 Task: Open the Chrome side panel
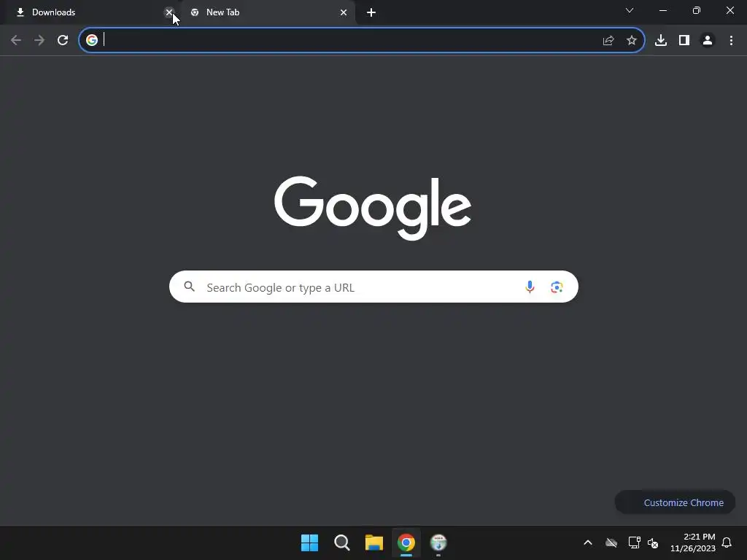[x=684, y=41]
